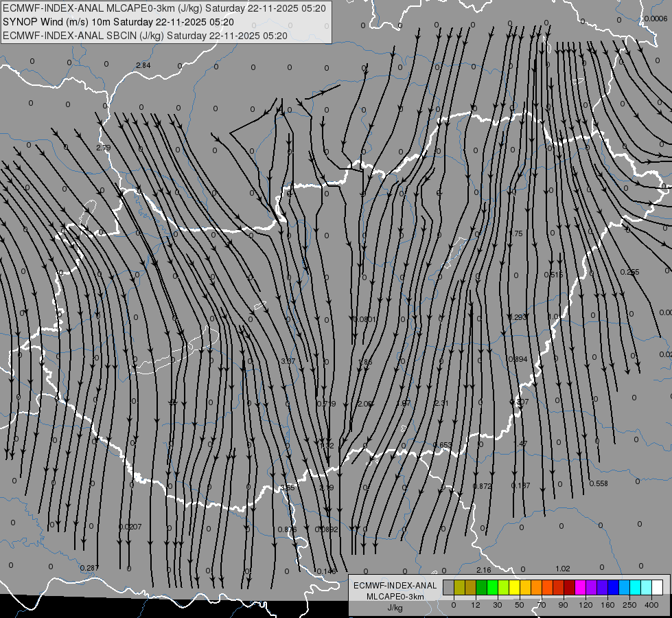Click the map value 0.0006
Viewport: 672px width, 618px height.
[x=656, y=19]
